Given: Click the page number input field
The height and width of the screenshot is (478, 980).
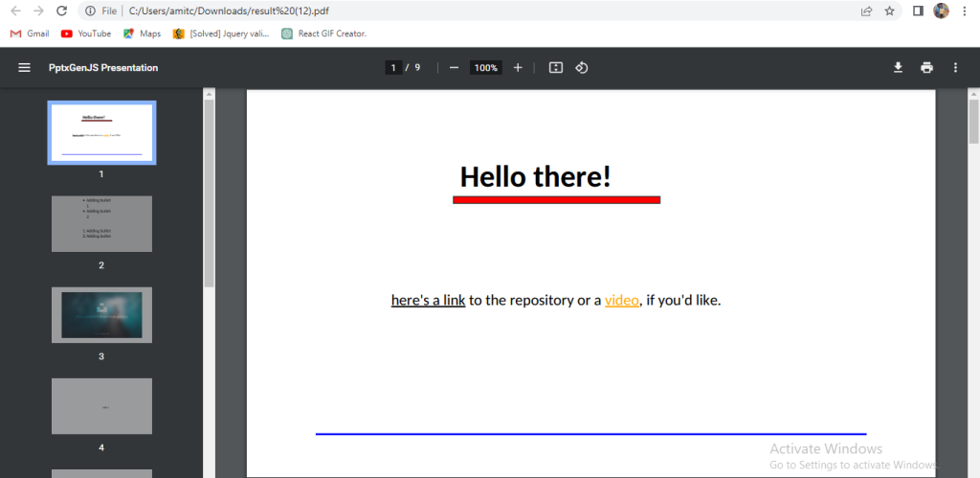Looking at the screenshot, I should (392, 68).
